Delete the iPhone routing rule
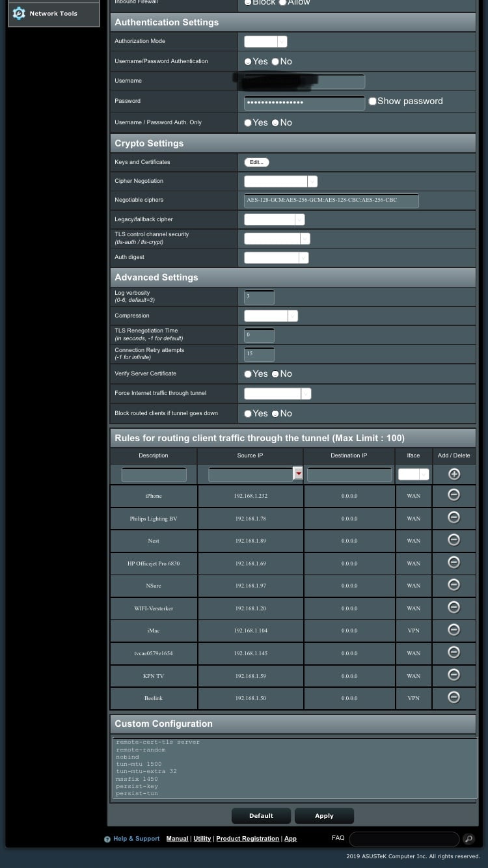This screenshot has width=488, height=868. [454, 495]
